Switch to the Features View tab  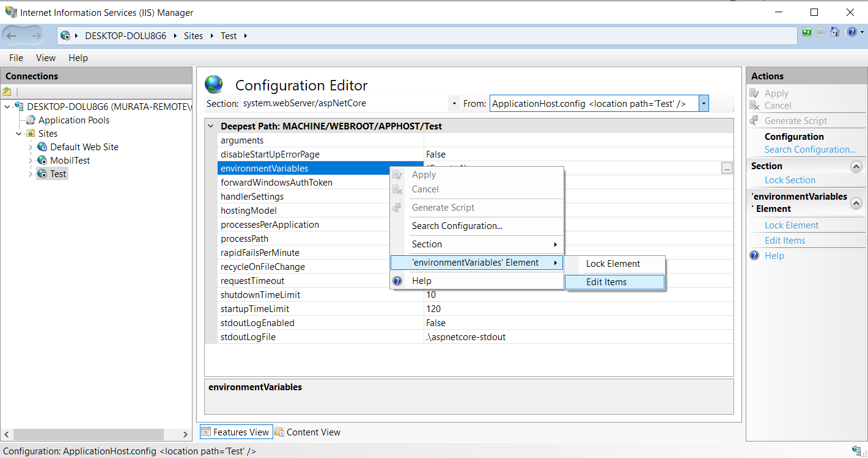[235, 432]
